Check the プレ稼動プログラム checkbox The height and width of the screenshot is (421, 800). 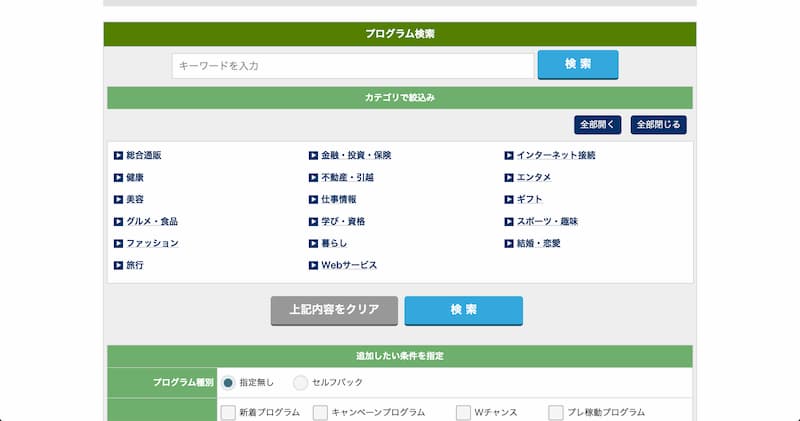pos(556,412)
